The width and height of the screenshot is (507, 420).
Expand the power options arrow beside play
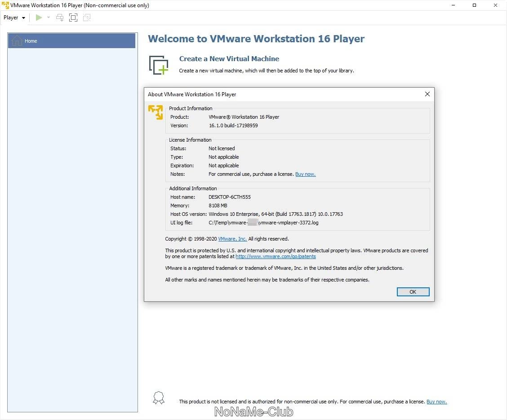pos(49,18)
